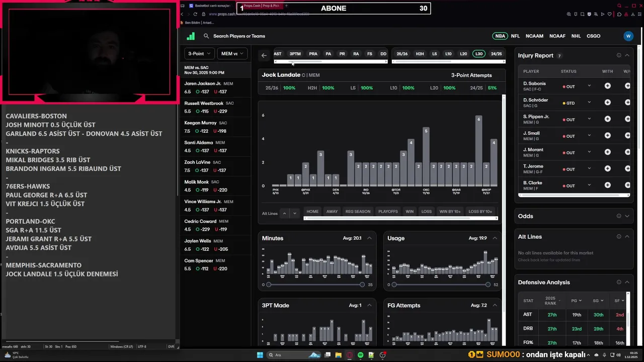
Task: Collapse the Usage chart card
Action: point(495,238)
